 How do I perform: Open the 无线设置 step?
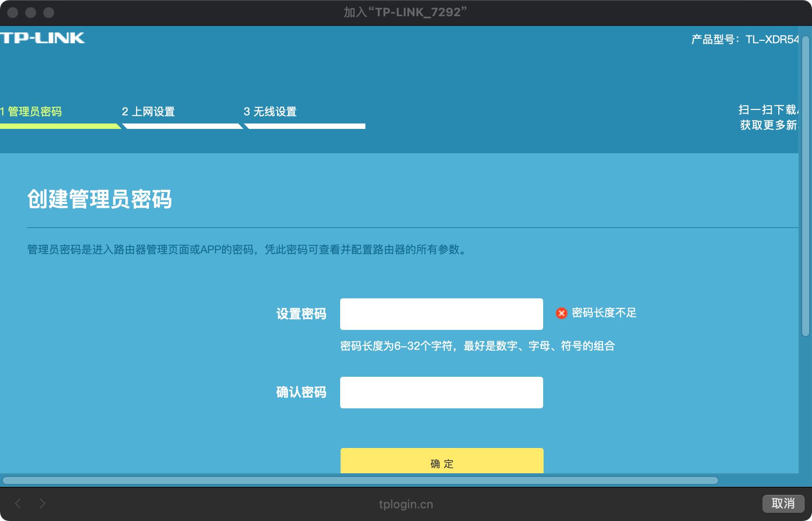click(271, 111)
